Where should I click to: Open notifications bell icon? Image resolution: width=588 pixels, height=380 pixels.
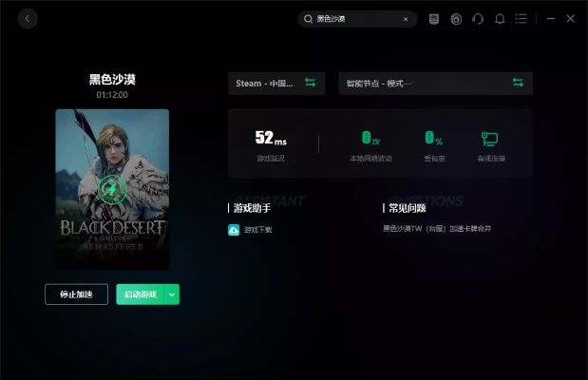500,19
